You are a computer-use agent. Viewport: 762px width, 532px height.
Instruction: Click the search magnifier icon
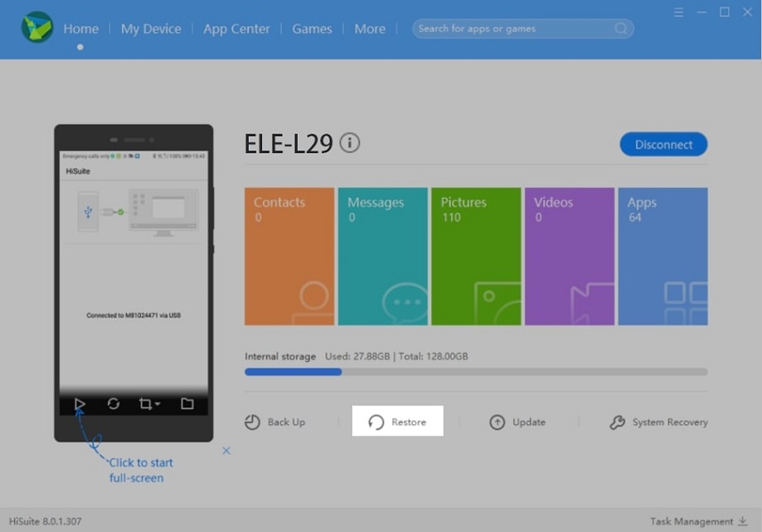pyautogui.click(x=620, y=29)
